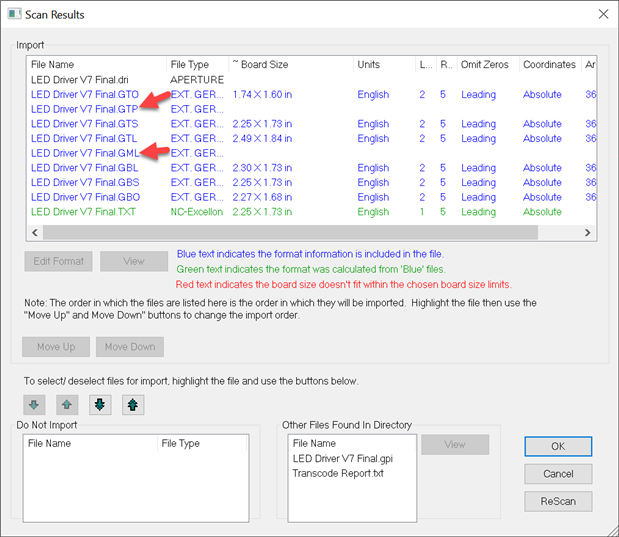Image resolution: width=619 pixels, height=537 pixels.
Task: Click the single down arrow deselect icon
Action: tap(34, 405)
